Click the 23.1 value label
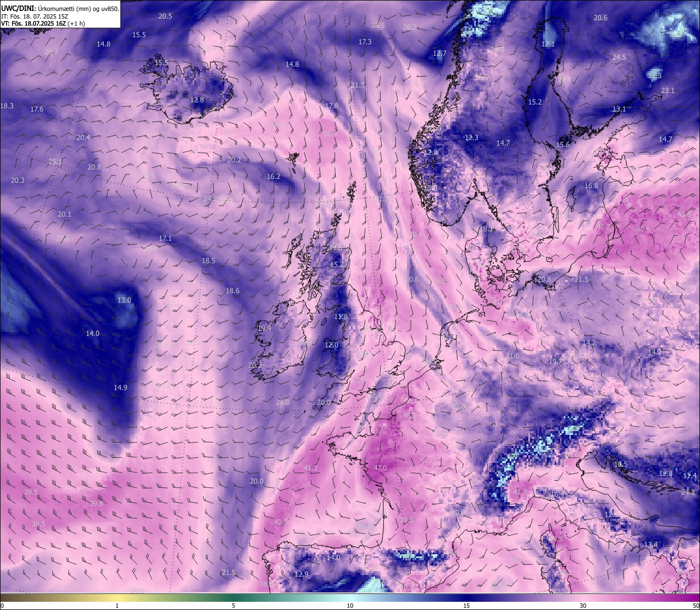The image size is (700, 610). pyautogui.click(x=668, y=90)
